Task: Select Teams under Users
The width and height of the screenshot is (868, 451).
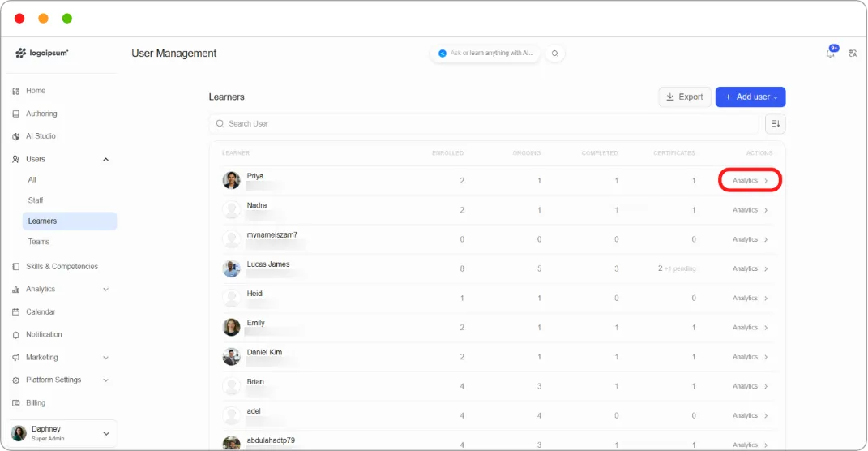Action: pos(39,242)
